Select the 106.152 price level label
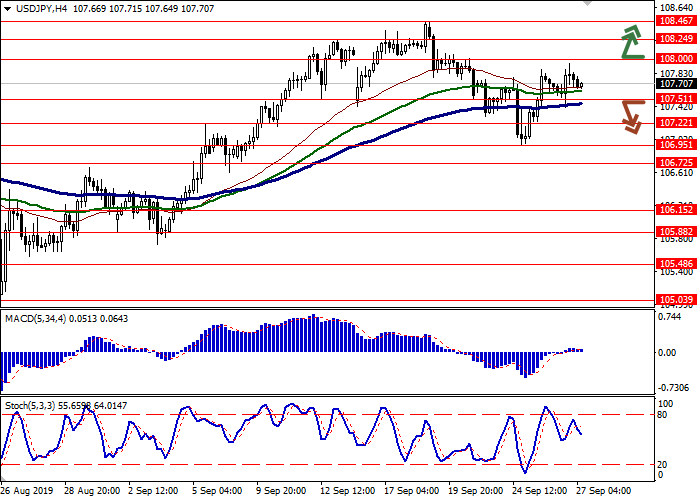This screenshot has width=700, height=500. (x=675, y=211)
